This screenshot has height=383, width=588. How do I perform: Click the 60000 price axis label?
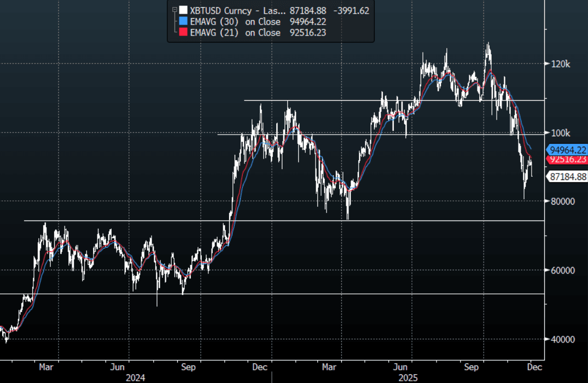[x=562, y=270]
